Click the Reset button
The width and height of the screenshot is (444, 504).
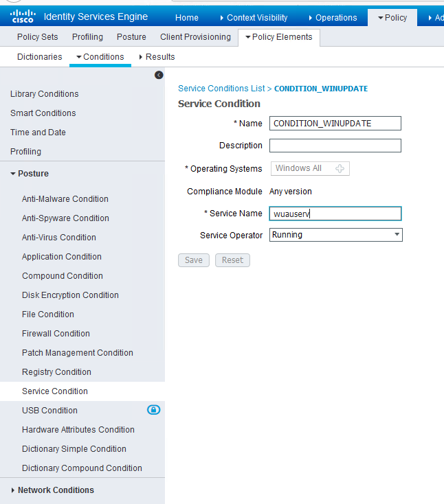pyautogui.click(x=232, y=260)
